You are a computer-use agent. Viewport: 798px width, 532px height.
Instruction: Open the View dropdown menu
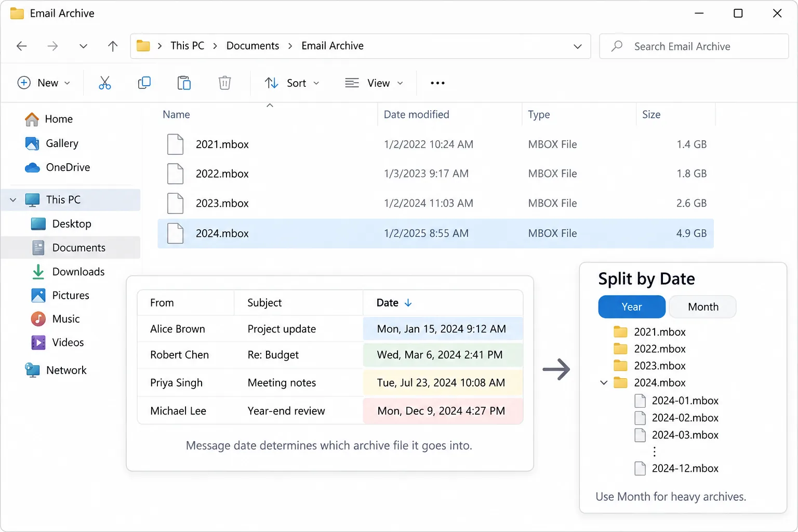[x=374, y=83]
